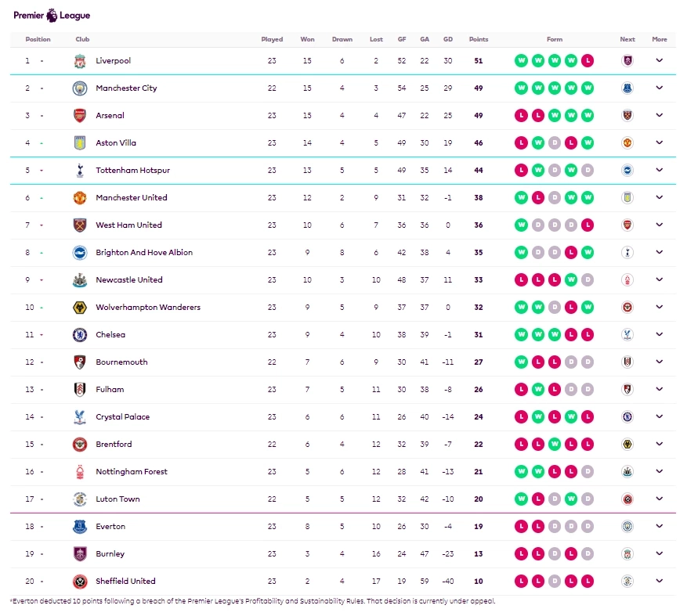Click Arsenal's latest win form badge
Image resolution: width=687 pixels, height=616 pixels.
pos(588,116)
